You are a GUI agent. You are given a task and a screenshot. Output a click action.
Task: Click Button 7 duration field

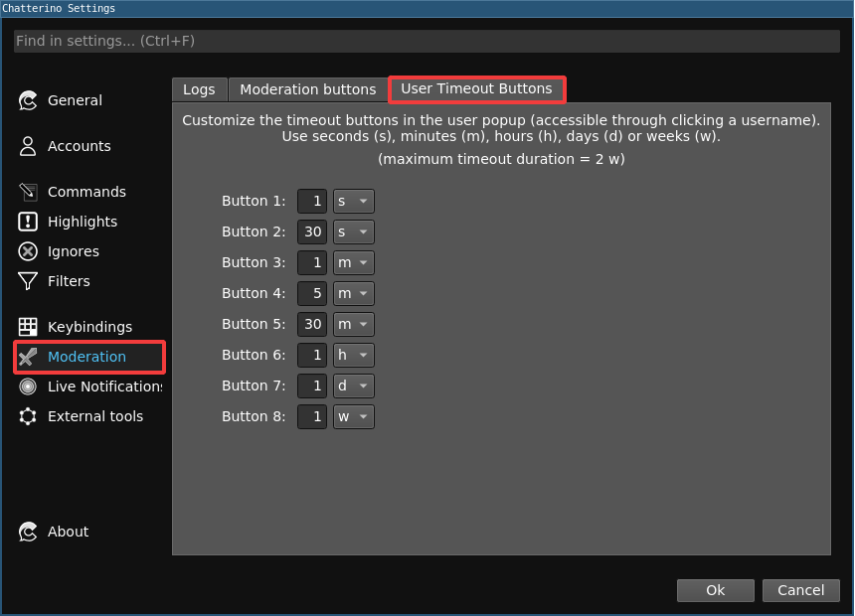(x=312, y=385)
